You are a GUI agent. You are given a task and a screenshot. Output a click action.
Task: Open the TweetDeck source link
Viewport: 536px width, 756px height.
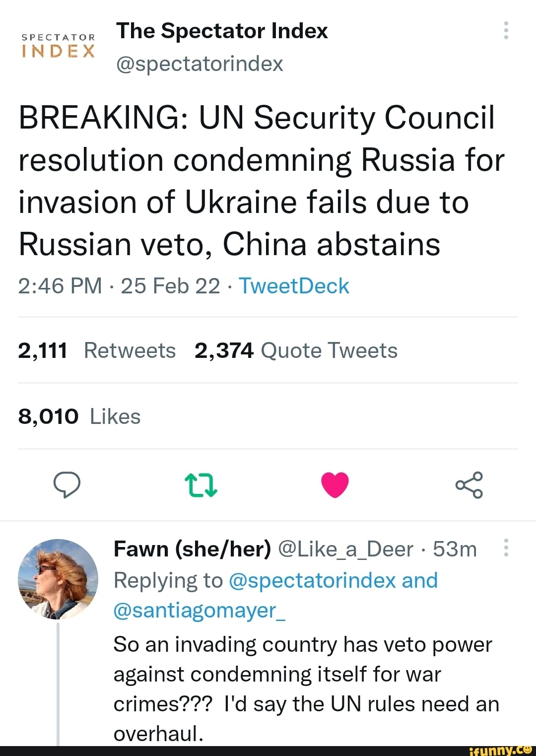click(294, 286)
